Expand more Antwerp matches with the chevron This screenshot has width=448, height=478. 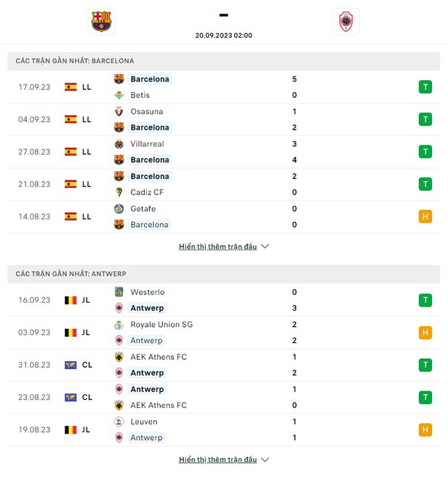pos(264,460)
